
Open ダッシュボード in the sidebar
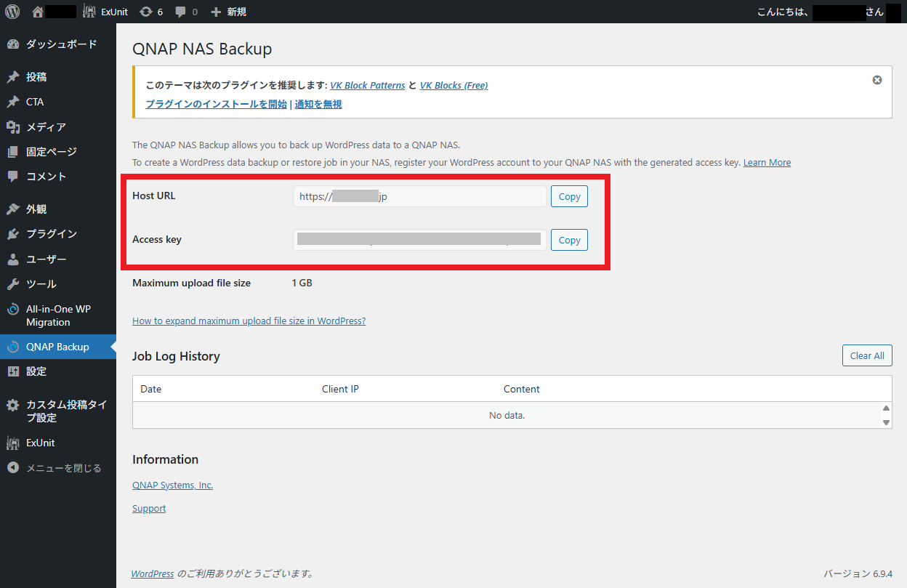(58, 44)
